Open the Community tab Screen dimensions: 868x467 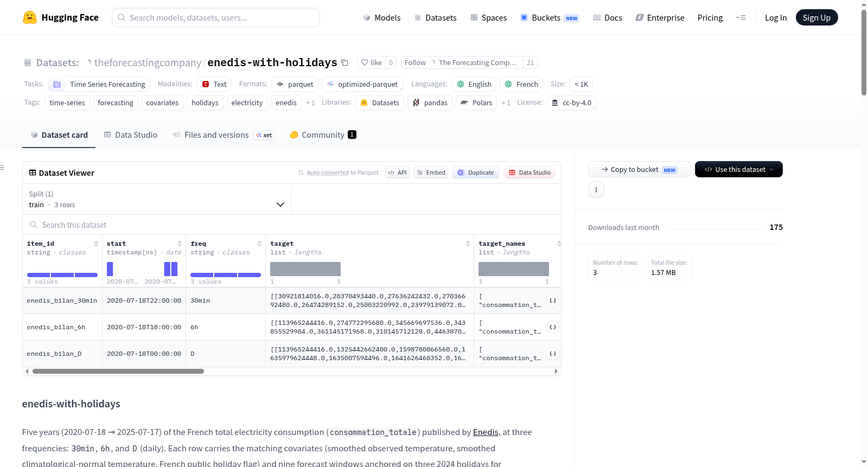click(323, 135)
